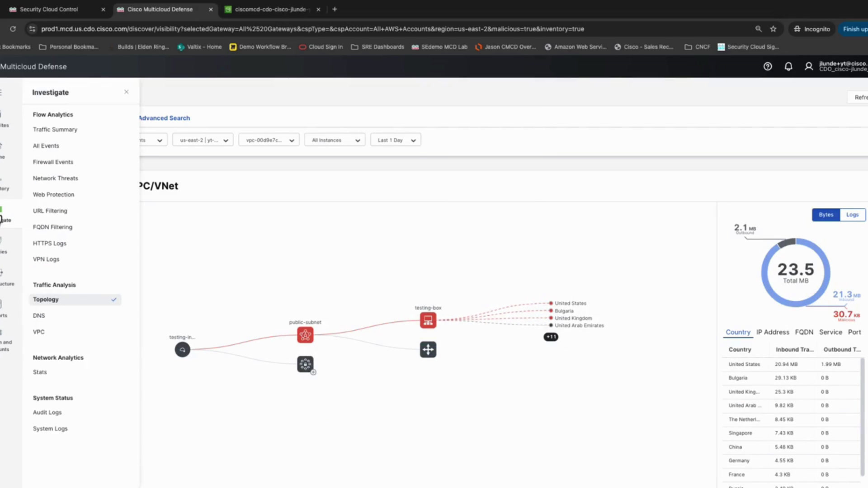Click the Finish update browser button

[854, 29]
